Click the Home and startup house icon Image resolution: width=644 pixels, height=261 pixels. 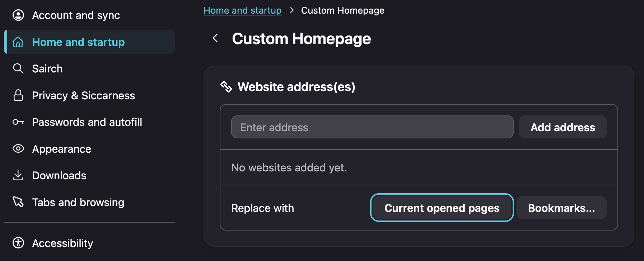18,42
